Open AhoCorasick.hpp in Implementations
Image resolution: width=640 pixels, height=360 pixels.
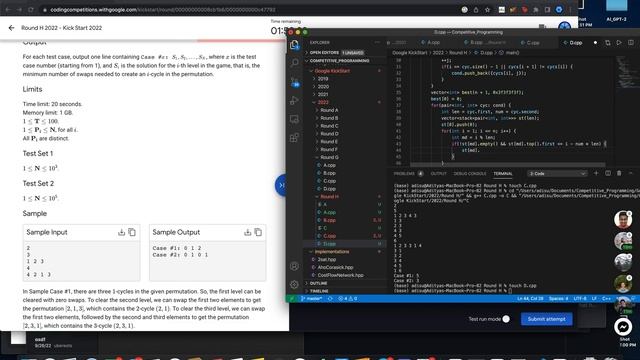pyautogui.click(x=335, y=267)
